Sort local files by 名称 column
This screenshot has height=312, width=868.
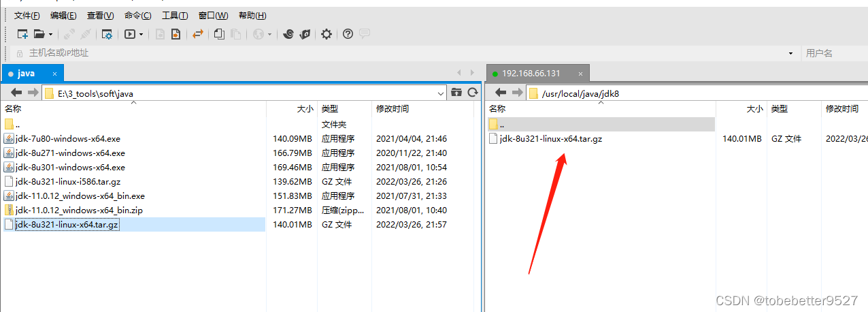[x=133, y=108]
